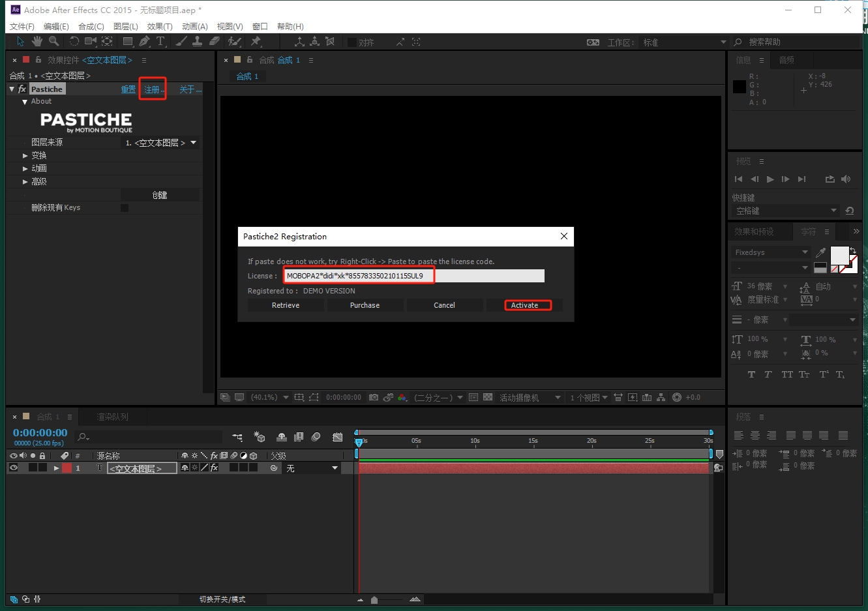The height and width of the screenshot is (611, 868).
Task: Click the eyedropper in Character panel
Action: coord(820,252)
